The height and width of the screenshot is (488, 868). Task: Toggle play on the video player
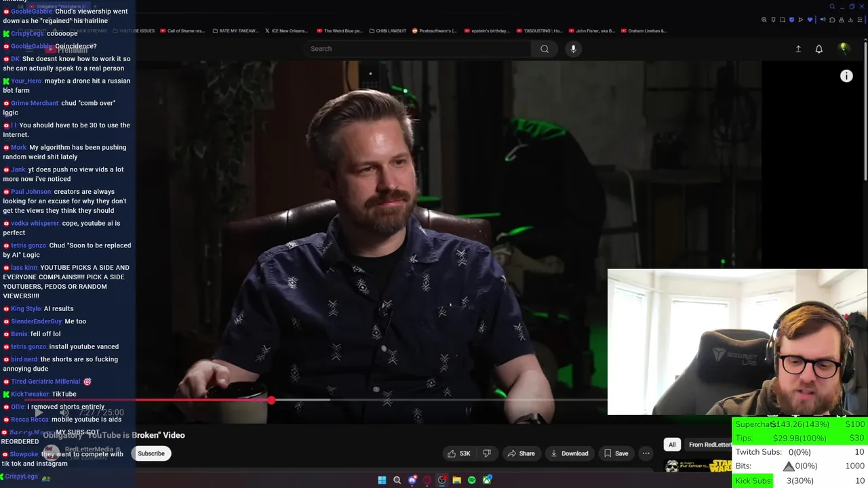pyautogui.click(x=38, y=412)
